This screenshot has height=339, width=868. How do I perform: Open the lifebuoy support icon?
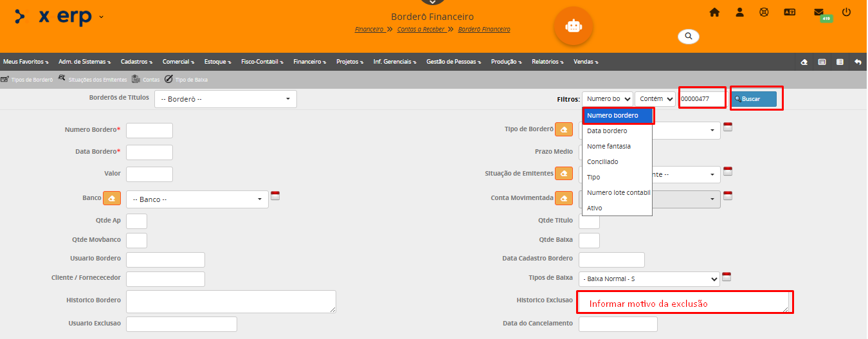pyautogui.click(x=764, y=12)
